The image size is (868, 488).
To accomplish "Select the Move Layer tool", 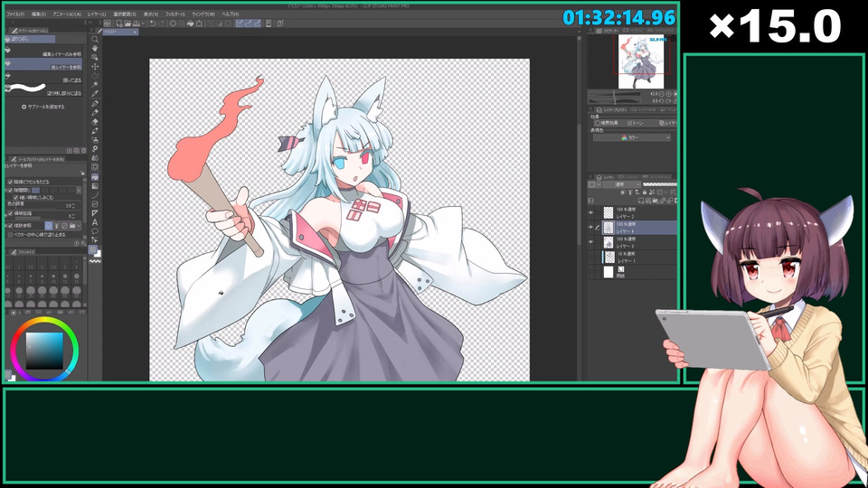I will click(95, 66).
